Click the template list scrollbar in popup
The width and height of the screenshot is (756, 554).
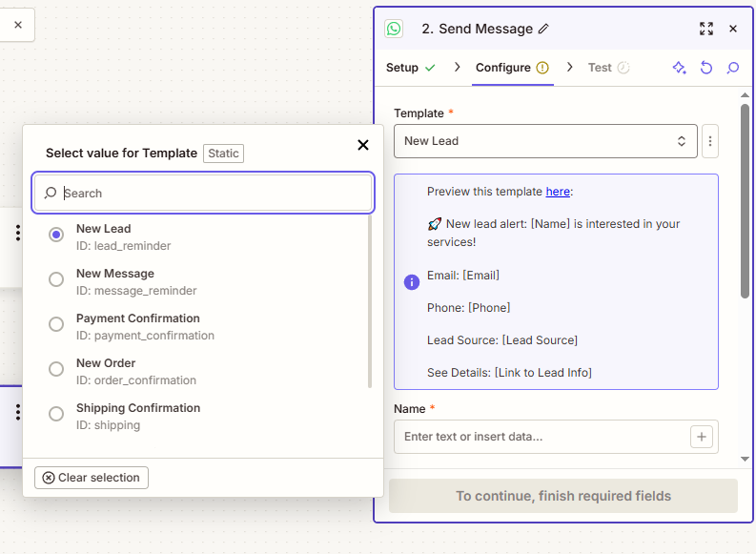(370, 301)
